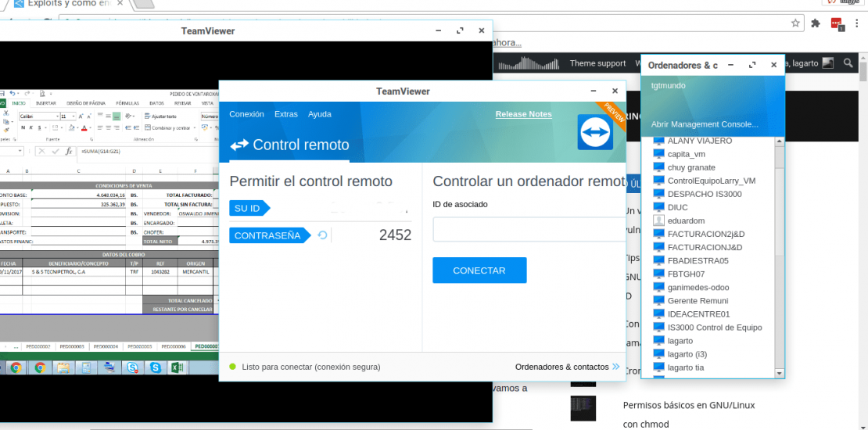Click the Excel icon in the remote taskbar
868x430 pixels.
click(177, 367)
